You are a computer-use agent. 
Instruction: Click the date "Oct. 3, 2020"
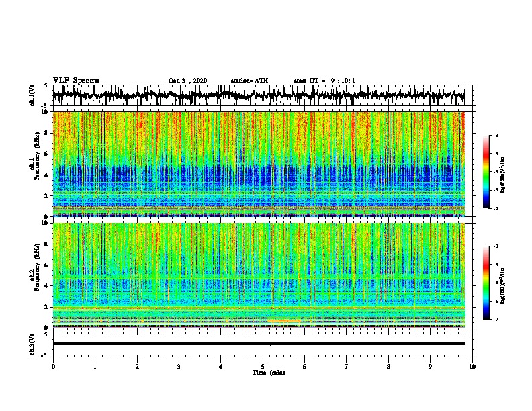pos(187,81)
